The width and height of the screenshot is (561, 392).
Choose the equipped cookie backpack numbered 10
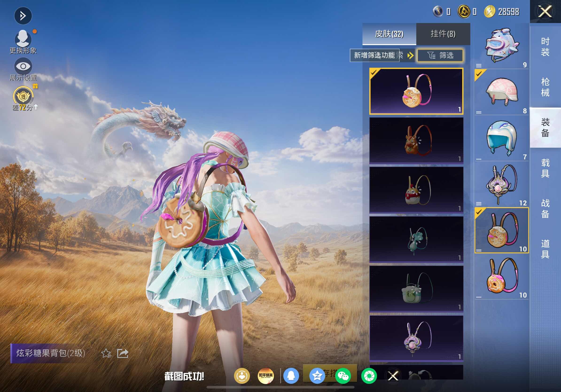502,230
